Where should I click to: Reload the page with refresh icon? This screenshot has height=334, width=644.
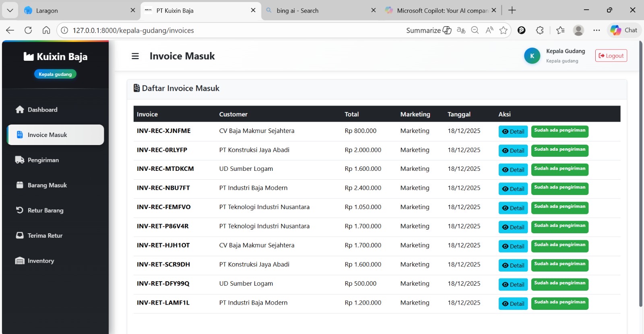click(x=28, y=30)
